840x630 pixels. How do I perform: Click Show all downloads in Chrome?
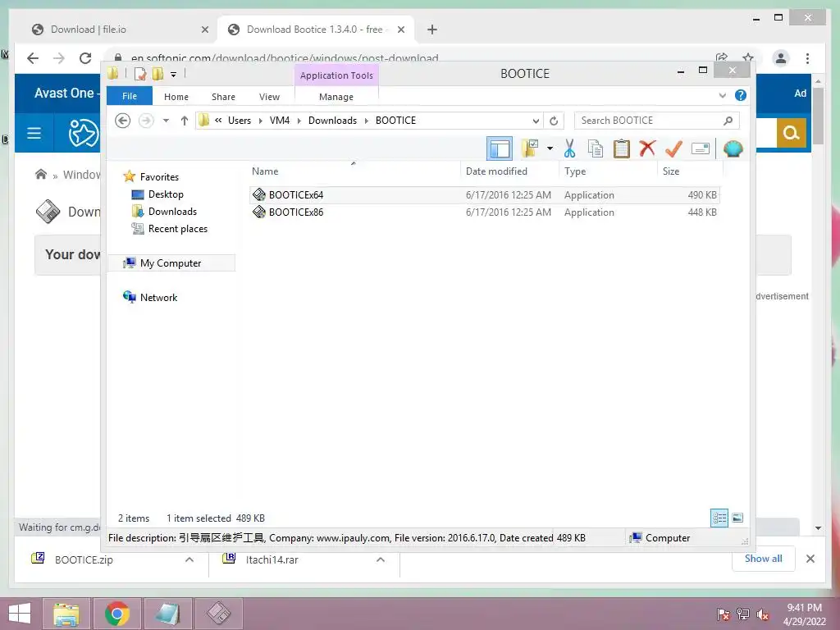764,559
